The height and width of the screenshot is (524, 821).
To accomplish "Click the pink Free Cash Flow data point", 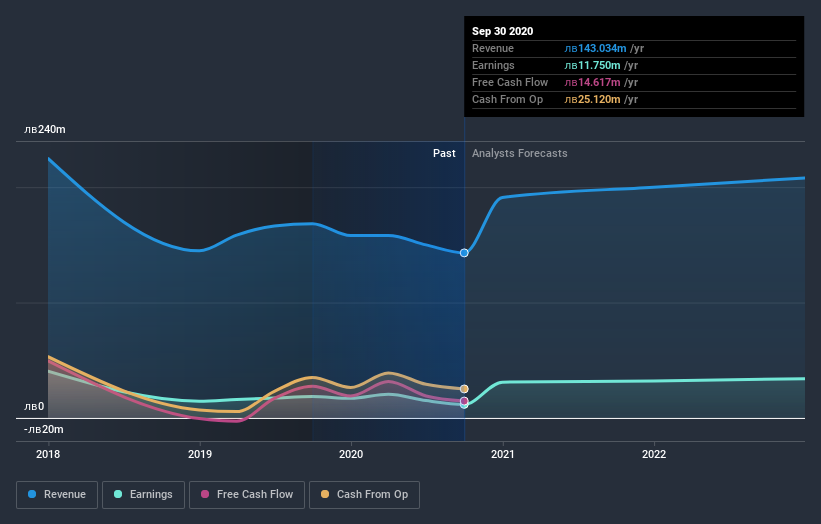I will (464, 401).
